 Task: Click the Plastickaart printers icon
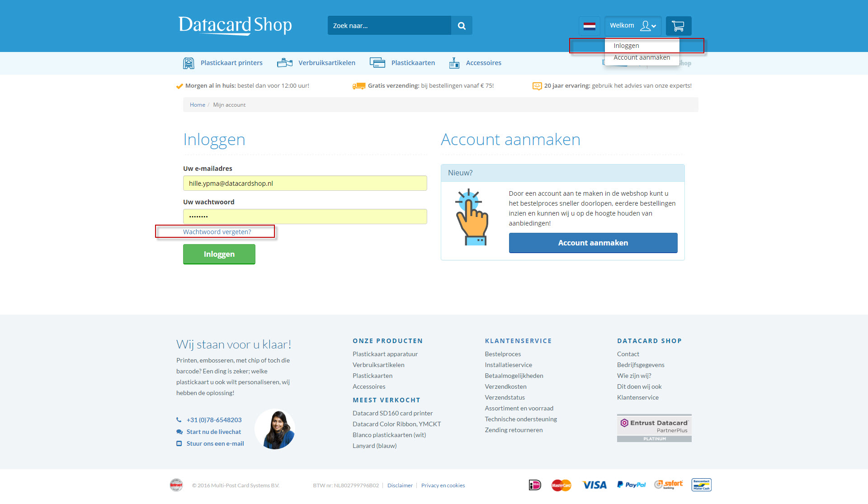[x=189, y=63]
